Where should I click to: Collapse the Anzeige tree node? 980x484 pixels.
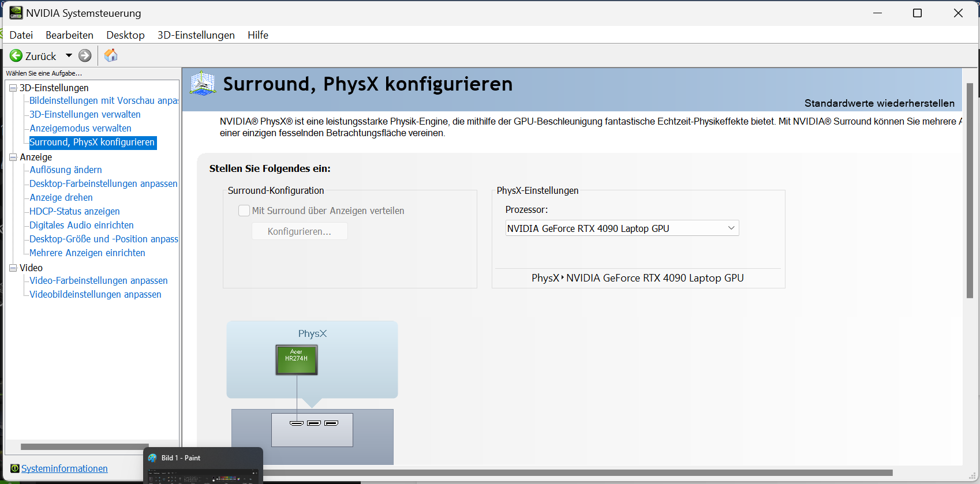point(13,157)
